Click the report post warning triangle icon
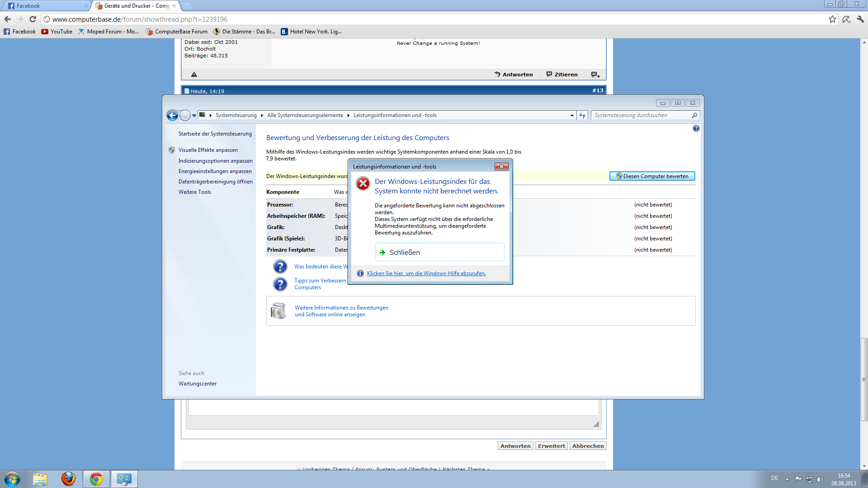868x488 pixels. pos(194,75)
